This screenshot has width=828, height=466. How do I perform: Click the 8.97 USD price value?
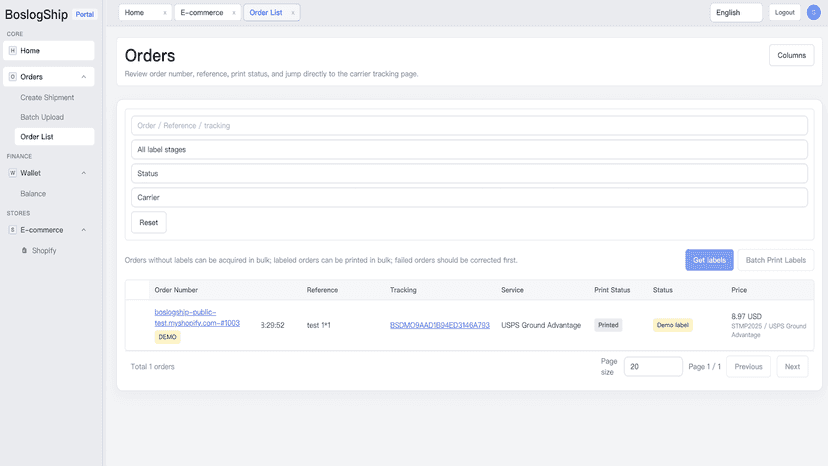tap(746, 316)
